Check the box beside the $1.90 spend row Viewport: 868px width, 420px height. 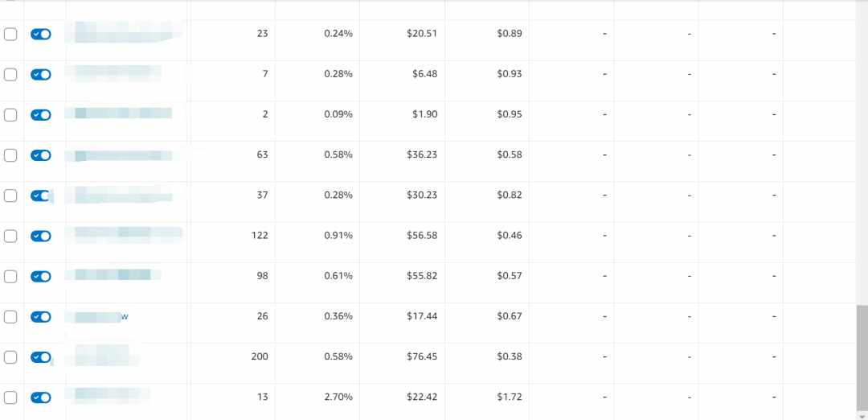10,115
